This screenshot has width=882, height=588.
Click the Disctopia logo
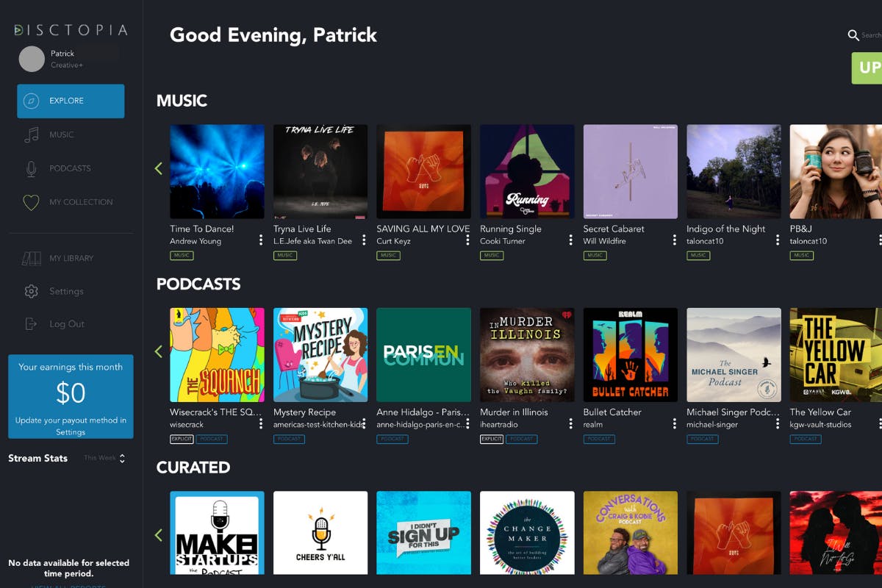pos(71,30)
